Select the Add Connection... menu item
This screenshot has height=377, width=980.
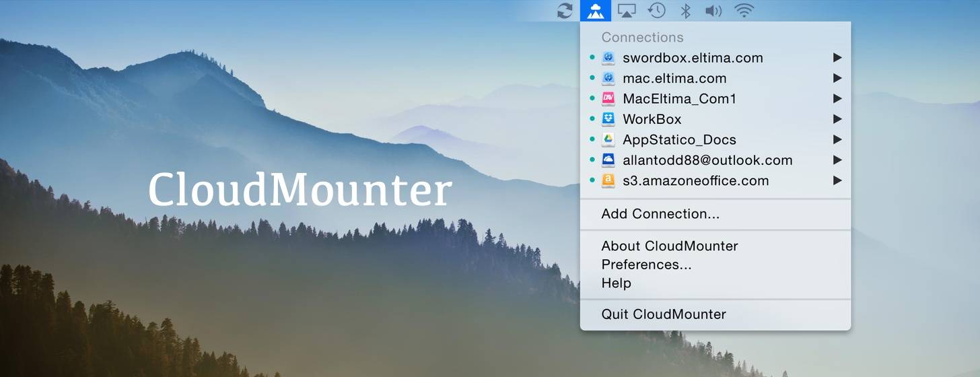(x=660, y=214)
